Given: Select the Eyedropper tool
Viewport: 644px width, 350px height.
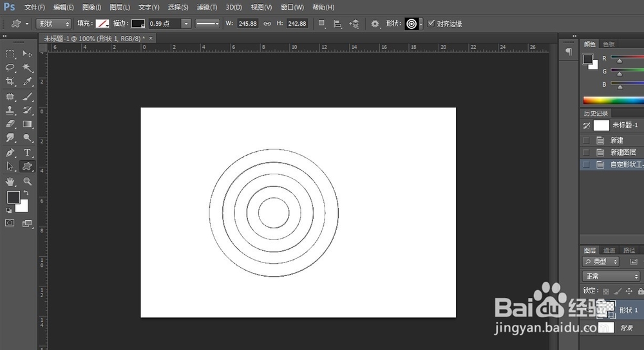Looking at the screenshot, I should click(28, 82).
